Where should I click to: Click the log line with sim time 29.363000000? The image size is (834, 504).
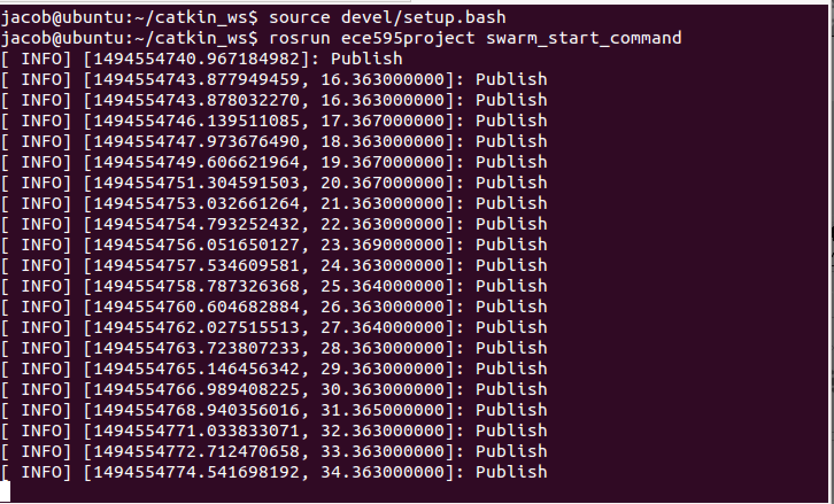274,369
